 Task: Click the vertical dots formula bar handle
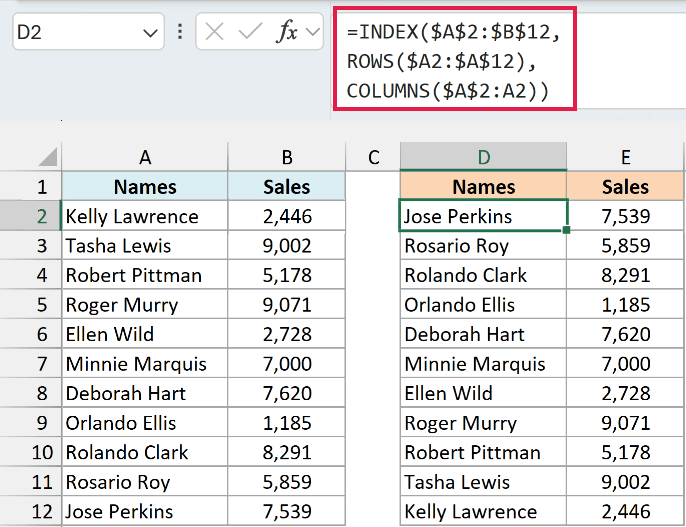pyautogui.click(x=180, y=32)
